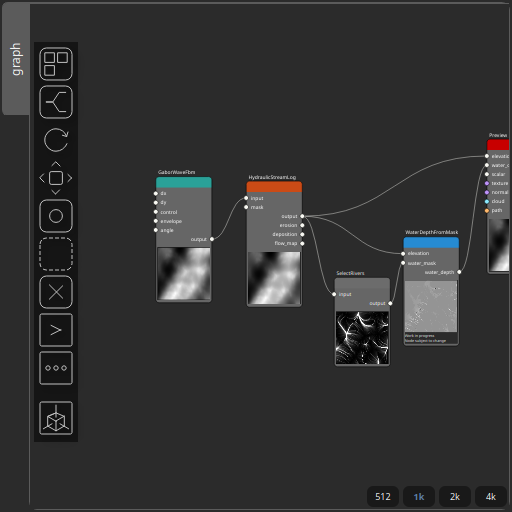
Task: Click WaterDepthFromMask elevation port
Action: point(403,254)
